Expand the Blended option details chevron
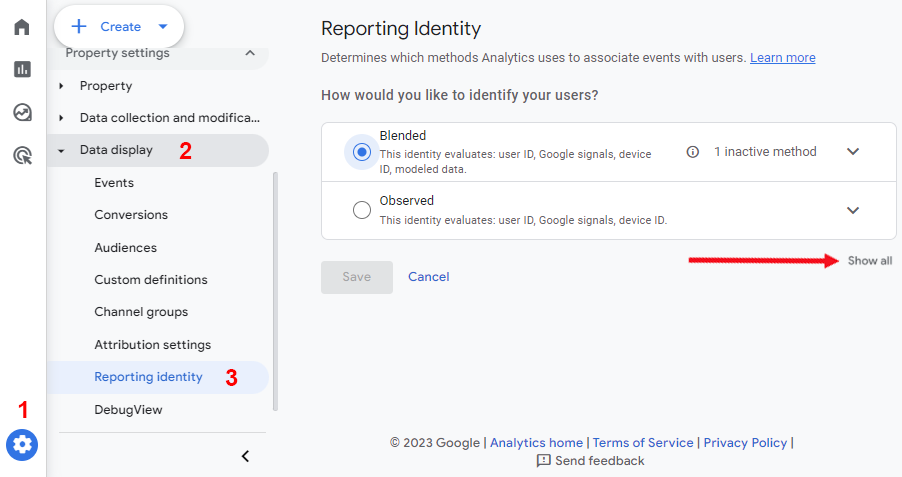The height and width of the screenshot is (477, 902). tap(853, 152)
